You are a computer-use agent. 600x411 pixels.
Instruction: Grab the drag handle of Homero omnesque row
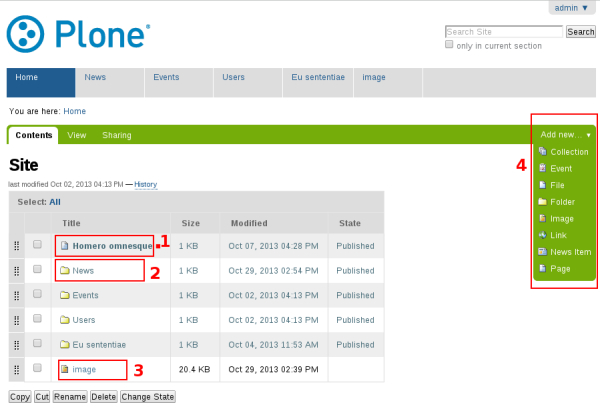coord(16,246)
